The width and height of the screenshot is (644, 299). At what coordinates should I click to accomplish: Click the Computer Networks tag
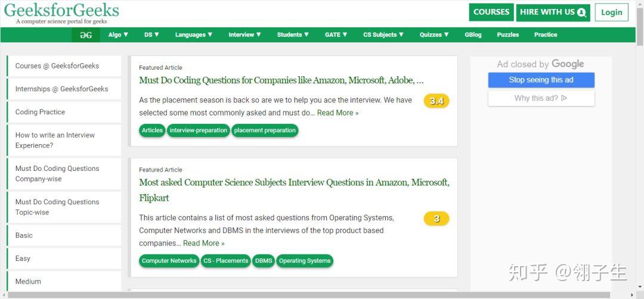point(169,261)
